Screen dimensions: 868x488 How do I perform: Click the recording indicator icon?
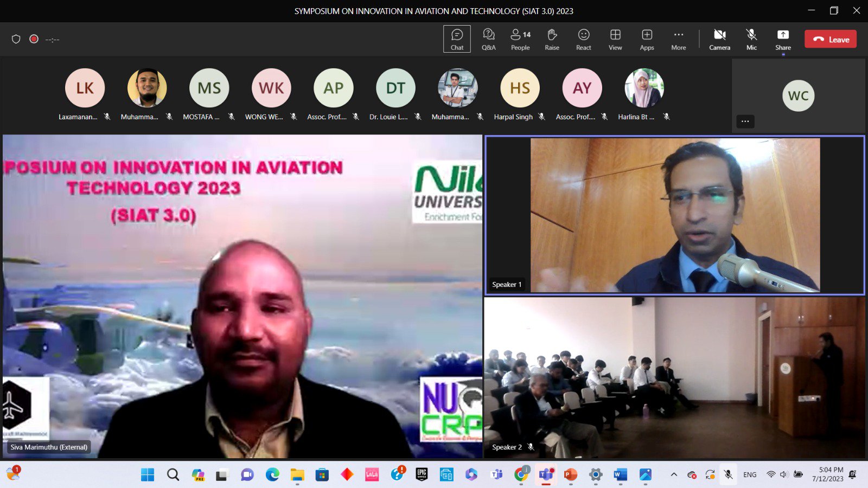(34, 39)
